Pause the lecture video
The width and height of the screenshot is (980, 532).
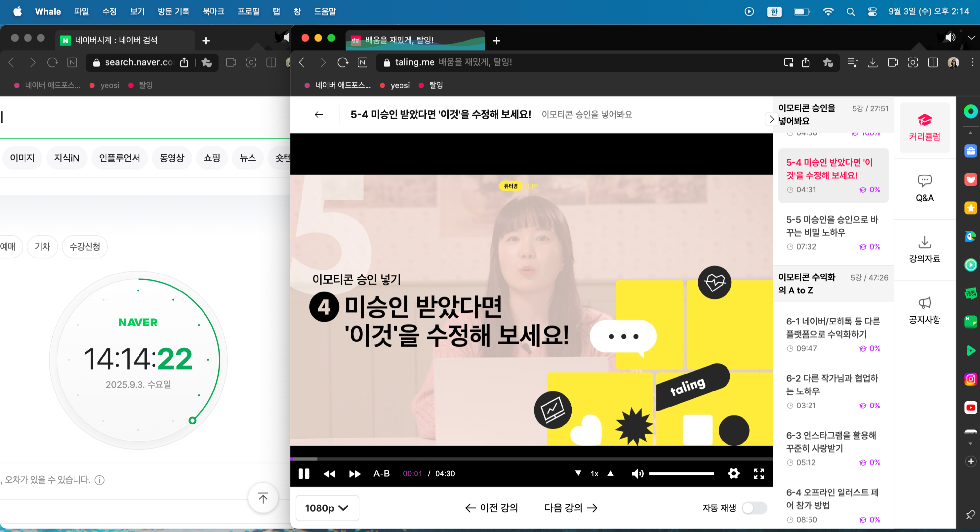tap(303, 474)
